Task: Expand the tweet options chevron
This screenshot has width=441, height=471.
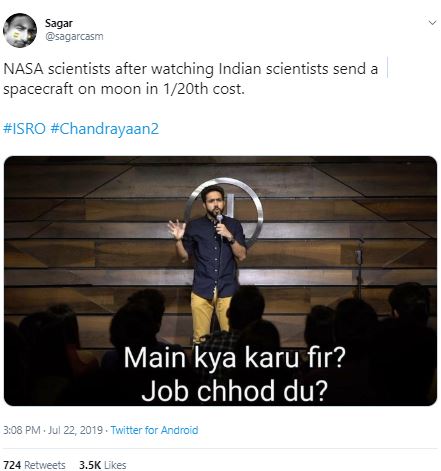Action: pos(432,23)
